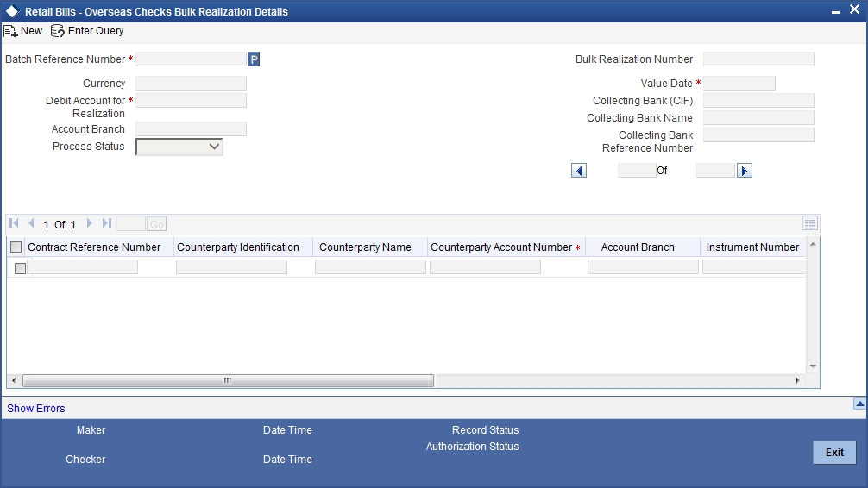This screenshot has width=868, height=488.
Task: Click the Record Status label
Action: 486,430
